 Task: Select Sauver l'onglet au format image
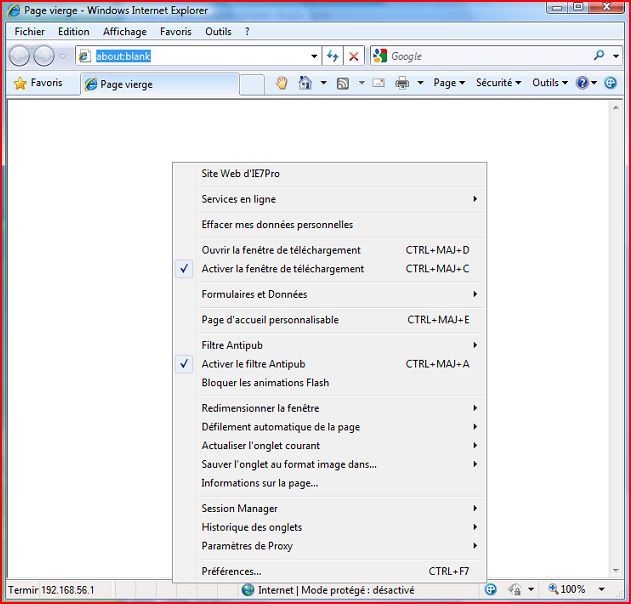(330, 464)
